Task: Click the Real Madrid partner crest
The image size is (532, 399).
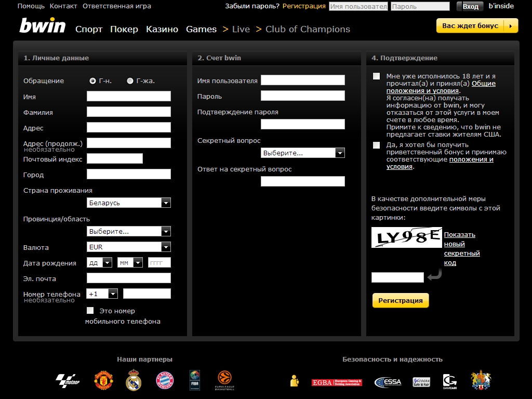Action: pyautogui.click(x=134, y=381)
